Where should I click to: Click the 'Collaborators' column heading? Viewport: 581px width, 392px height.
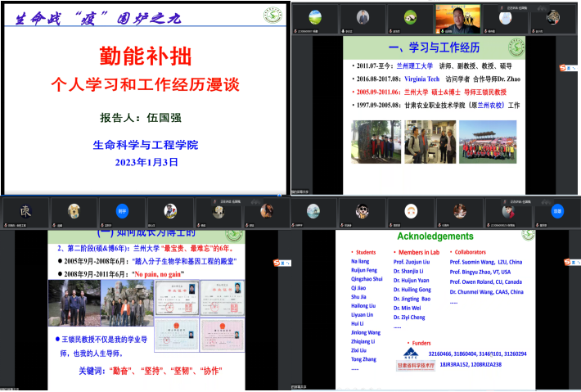pyautogui.click(x=478, y=251)
